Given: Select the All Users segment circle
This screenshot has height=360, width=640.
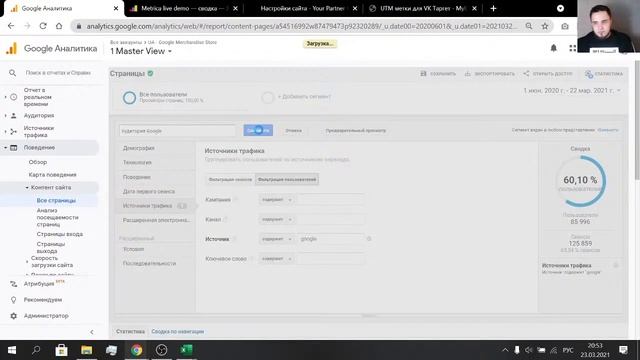Looking at the screenshot, I should tap(129, 98).
